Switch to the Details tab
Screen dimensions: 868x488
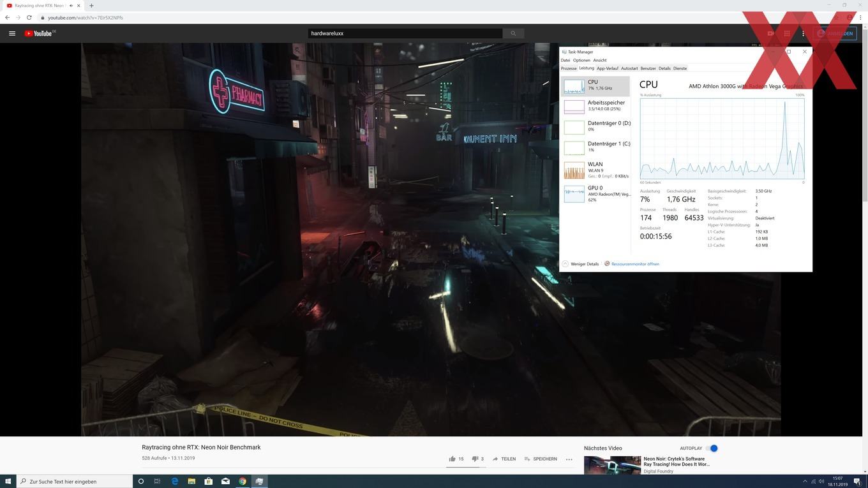point(664,68)
